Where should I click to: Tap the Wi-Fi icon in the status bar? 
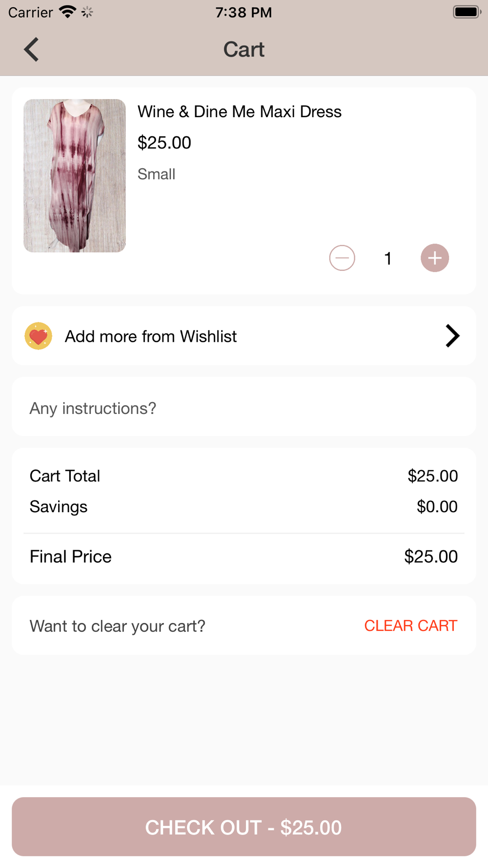pos(67,12)
